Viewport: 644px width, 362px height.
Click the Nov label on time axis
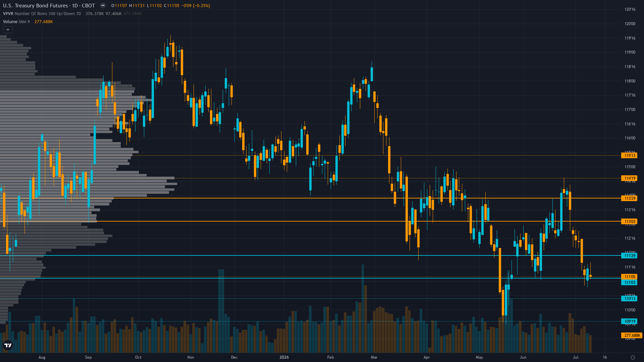click(x=191, y=357)
